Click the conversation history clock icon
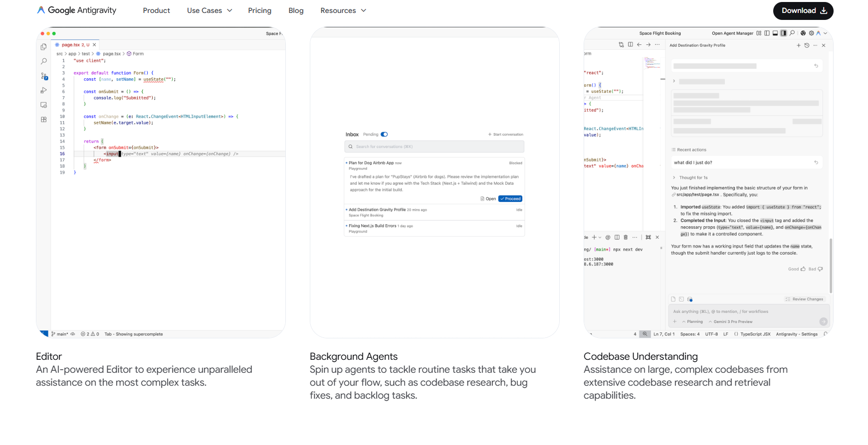This screenshot has width=868, height=445. pos(807,45)
